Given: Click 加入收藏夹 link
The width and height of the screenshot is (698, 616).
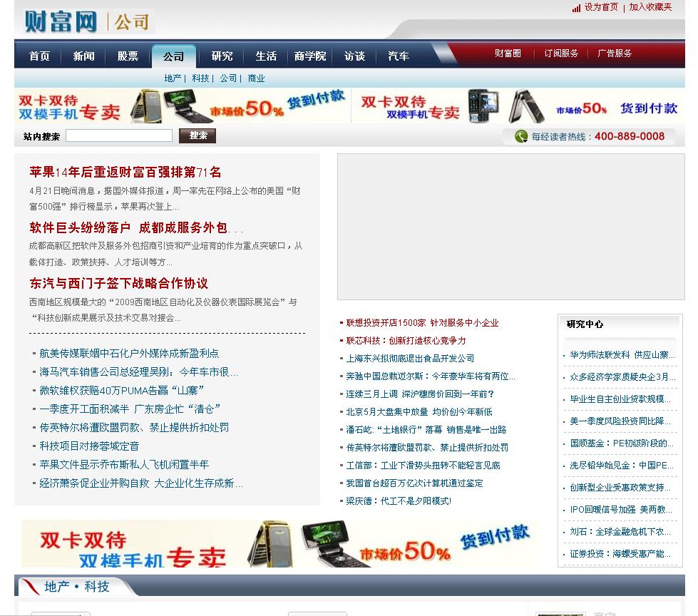Looking at the screenshot, I should point(650,7).
